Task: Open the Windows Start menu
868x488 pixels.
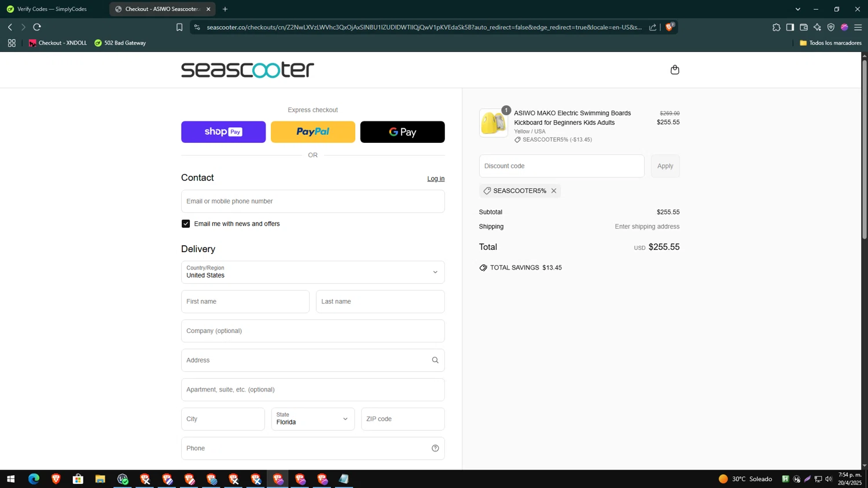Action: [x=10, y=479]
